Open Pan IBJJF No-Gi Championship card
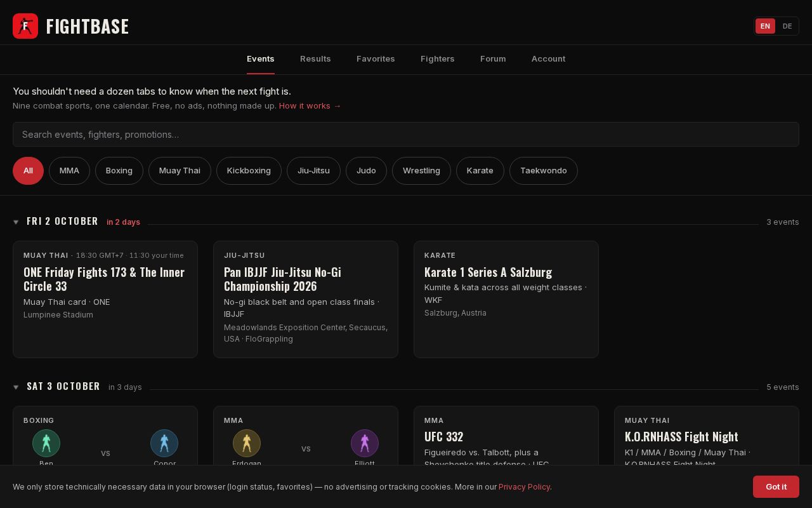Viewport: 812px width, 508px height. coord(306,300)
